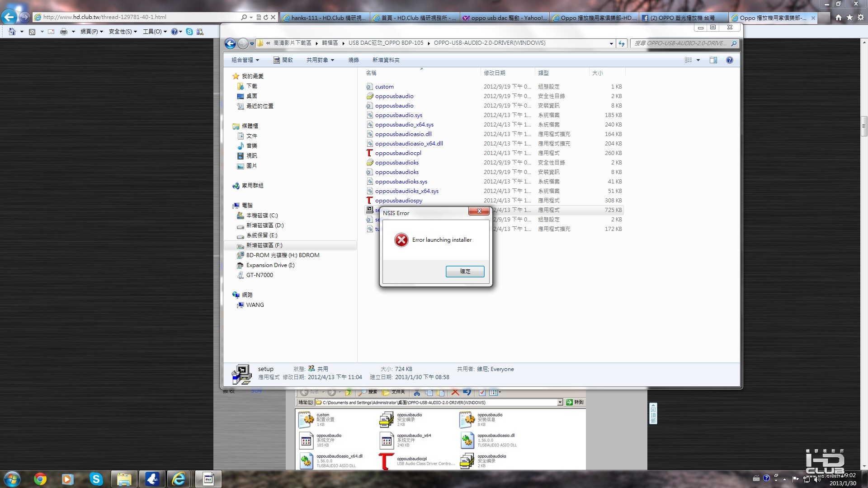The image size is (868, 488).
Task: Open the 共用對象 share-with dropdown
Action: [x=320, y=60]
